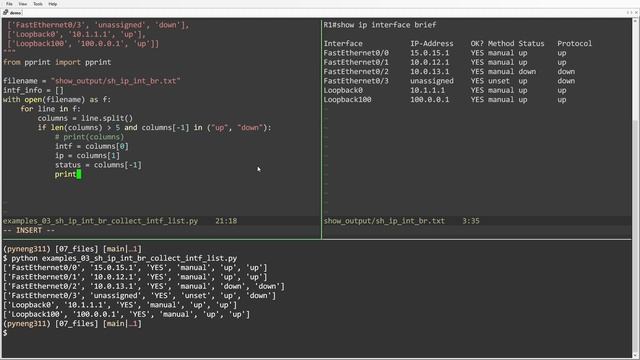Click 'intf_info = []' line
The image size is (640, 360).
coord(33,90)
